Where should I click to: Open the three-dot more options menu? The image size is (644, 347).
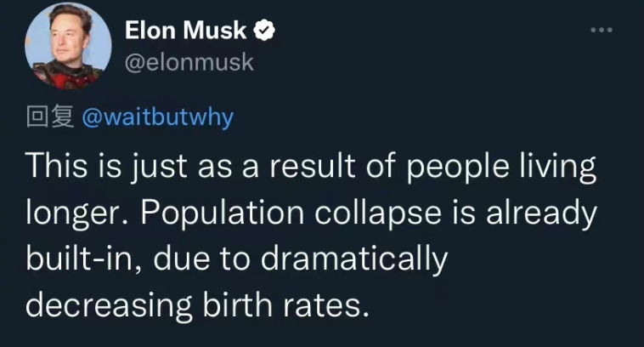[x=602, y=30]
